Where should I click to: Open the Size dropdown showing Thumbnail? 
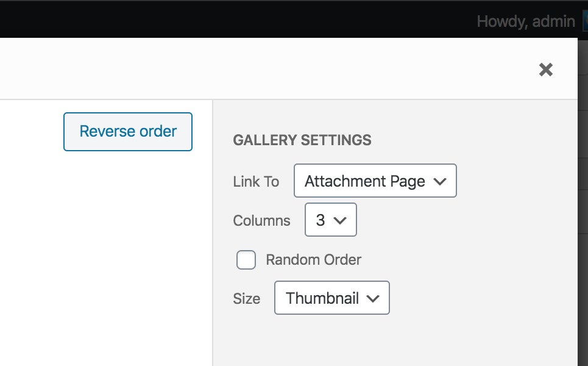point(332,298)
